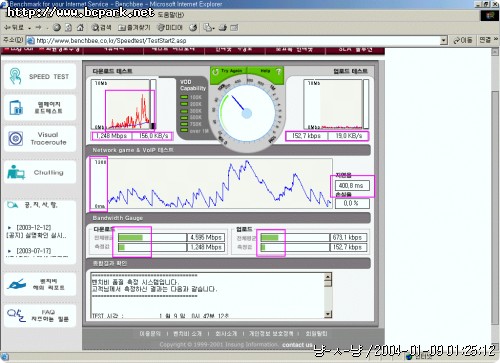
Task: Stop loading with the Stop icon
Action: pyautogui.click(x=57, y=28)
